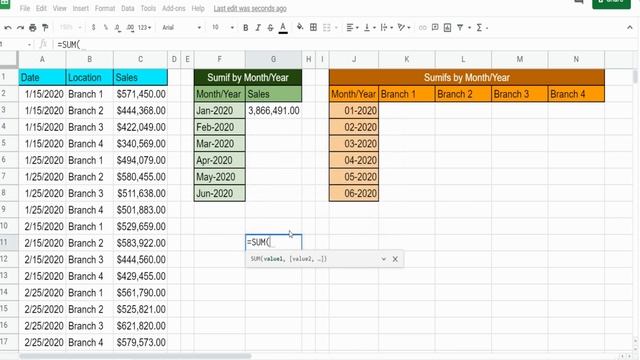This screenshot has width=640, height=360.
Task: Click the Date header cell
Action: [x=42, y=77]
